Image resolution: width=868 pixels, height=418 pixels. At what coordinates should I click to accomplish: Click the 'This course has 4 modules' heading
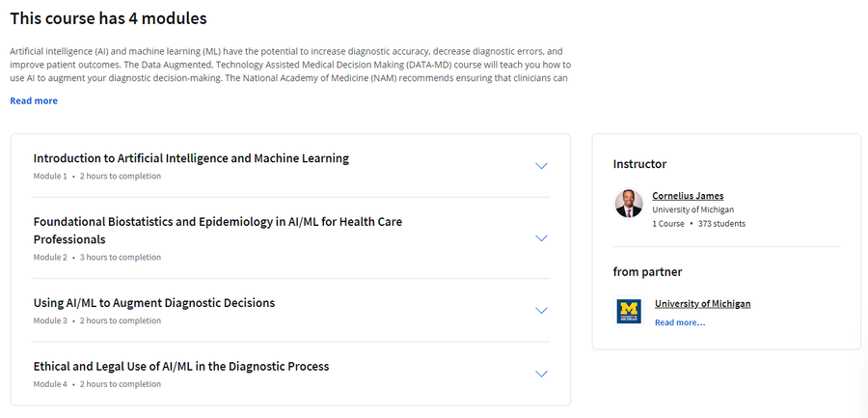108,19
